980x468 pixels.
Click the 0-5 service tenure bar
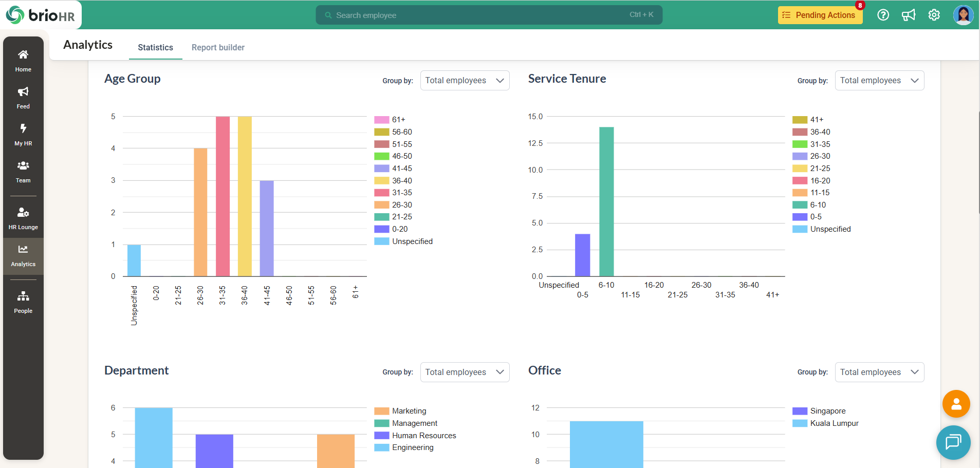pos(582,255)
